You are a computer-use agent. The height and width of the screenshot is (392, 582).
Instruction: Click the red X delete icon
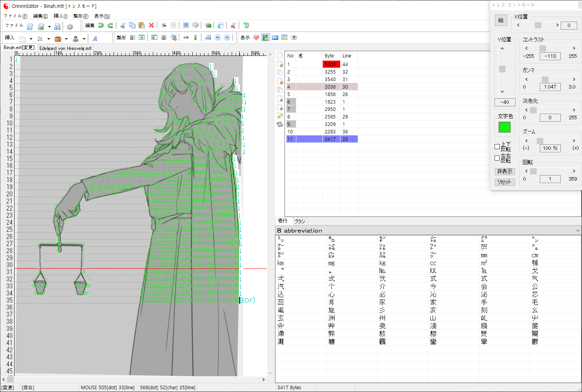(x=151, y=26)
